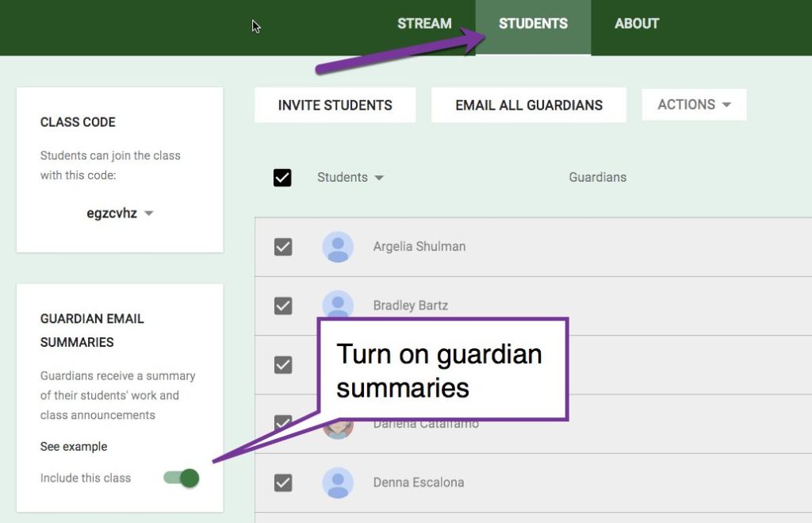Open the Students sorting dropdown

350,177
